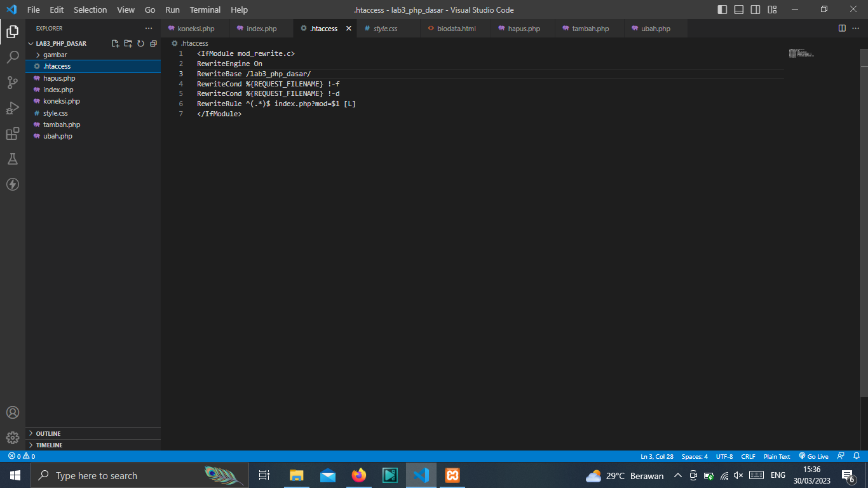Change indentation via Spaces: 4
868x488 pixels.
point(695,456)
